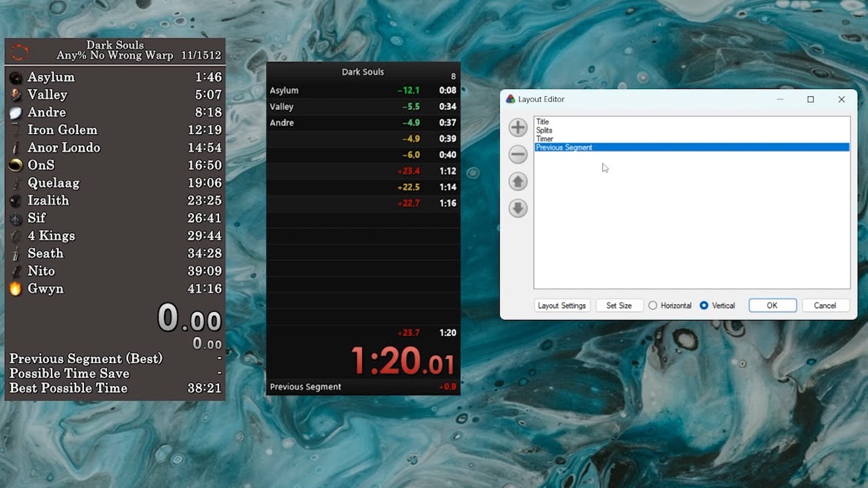
Task: Click the Andre row in the dark center timer
Action: click(x=363, y=123)
